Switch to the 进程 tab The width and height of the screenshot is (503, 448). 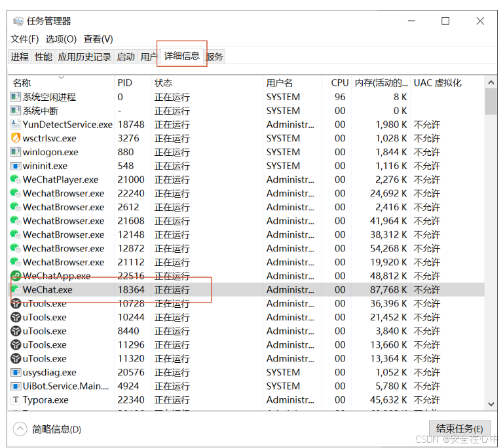pyautogui.click(x=20, y=57)
